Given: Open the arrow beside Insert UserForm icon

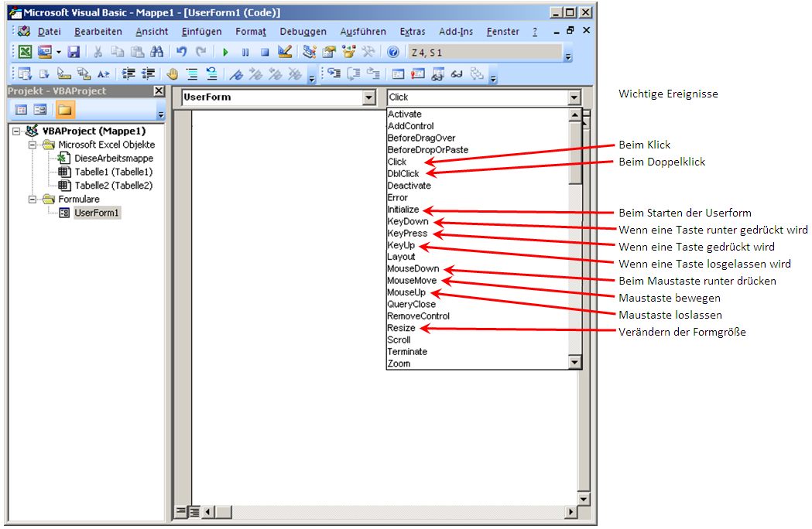Looking at the screenshot, I should (x=59, y=52).
